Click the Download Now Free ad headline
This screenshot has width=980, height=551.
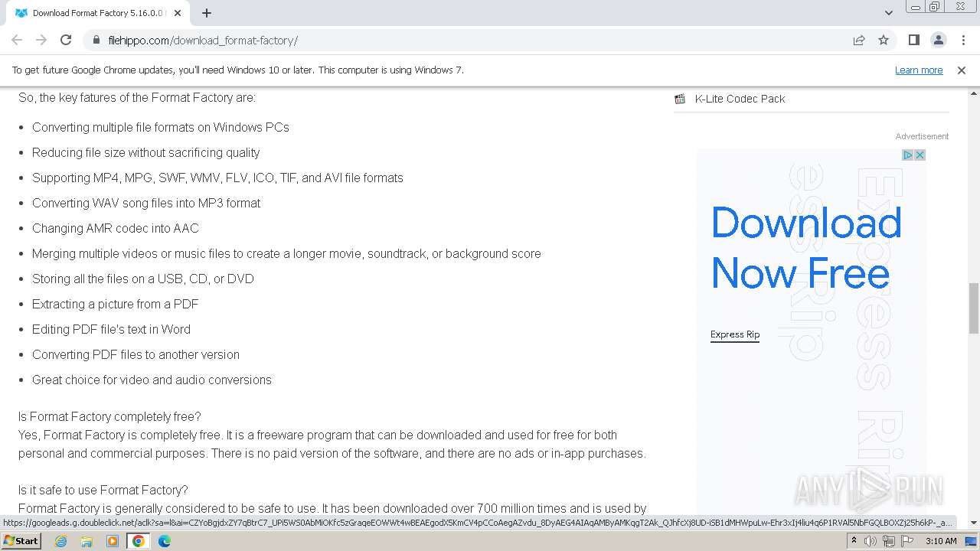point(806,248)
